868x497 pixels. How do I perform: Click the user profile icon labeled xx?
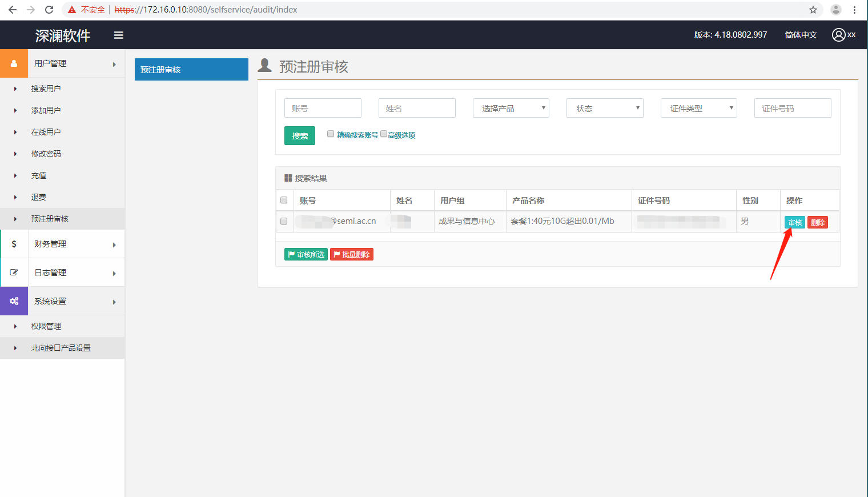(x=838, y=35)
